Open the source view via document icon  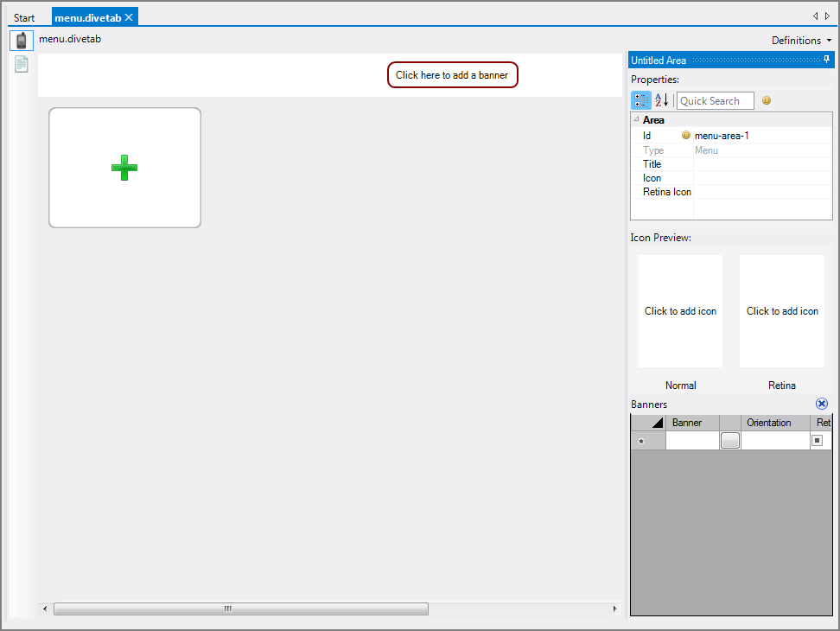coord(20,63)
